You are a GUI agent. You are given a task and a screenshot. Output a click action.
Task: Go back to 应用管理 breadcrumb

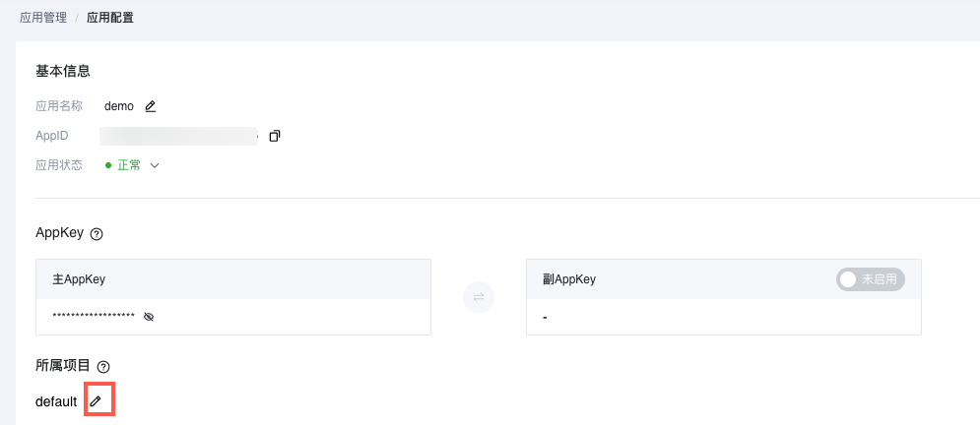coord(43,18)
